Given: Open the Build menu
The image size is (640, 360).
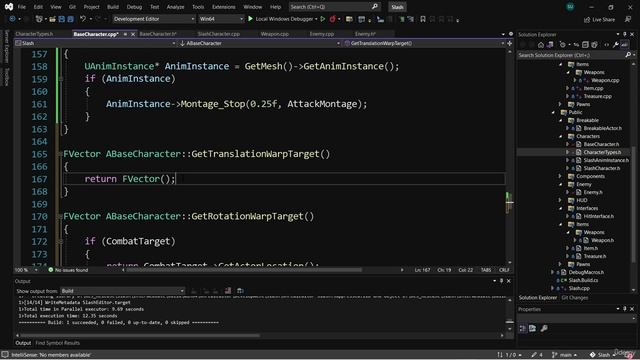Looking at the screenshot, I should point(113,7).
